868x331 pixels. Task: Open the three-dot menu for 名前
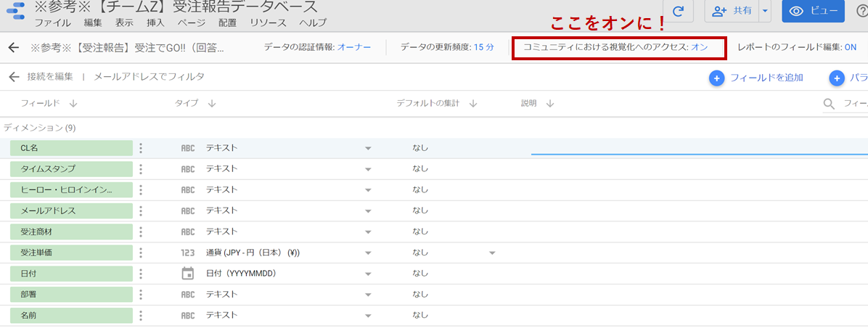point(142,316)
